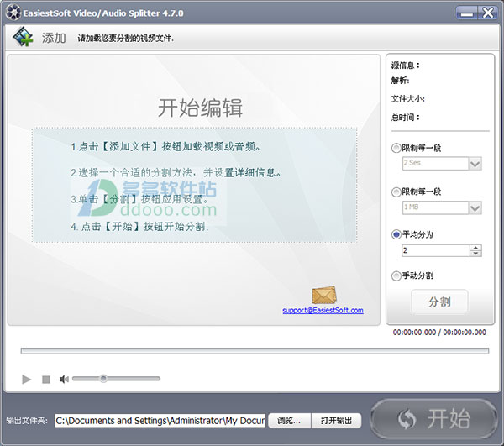Image resolution: width=504 pixels, height=446 pixels.
Task: Minimize the Splitter window
Action: tap(467, 13)
